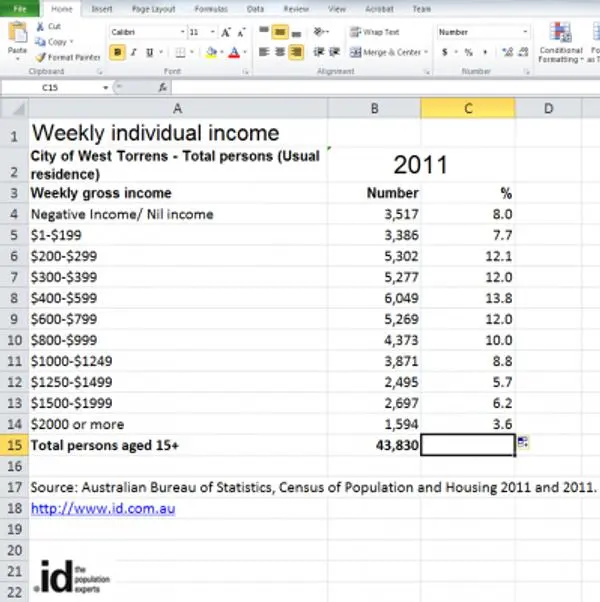600x602 pixels.
Task: Apply borders with the Borders icon
Action: (180, 52)
